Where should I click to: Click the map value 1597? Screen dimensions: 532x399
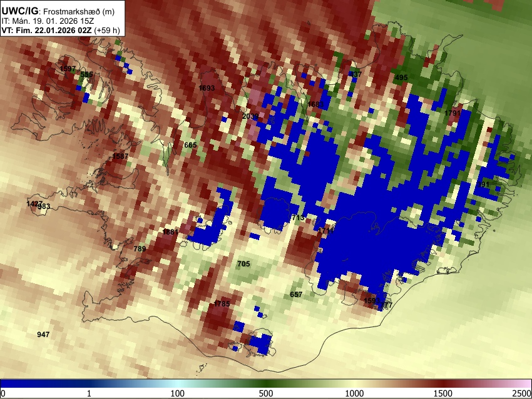coord(68,69)
